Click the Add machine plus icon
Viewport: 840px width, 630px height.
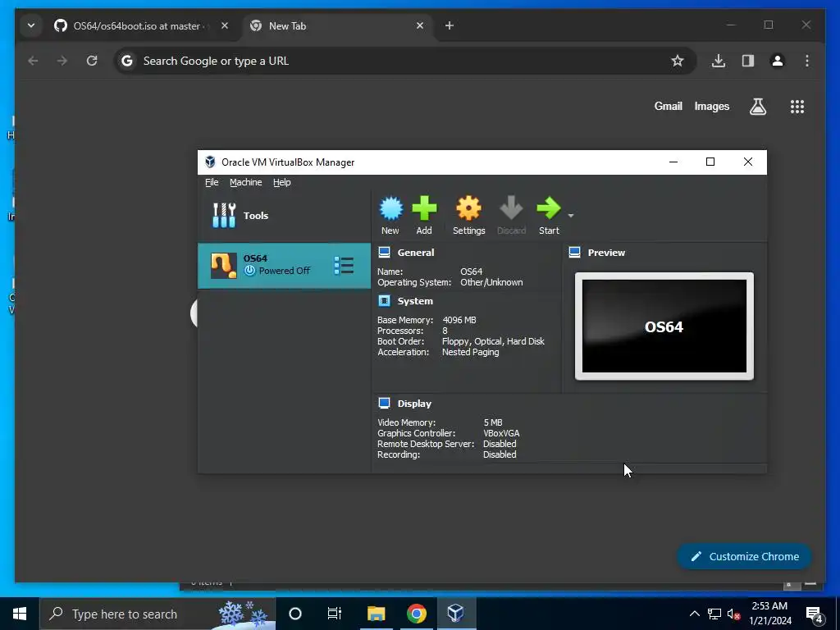pos(424,208)
